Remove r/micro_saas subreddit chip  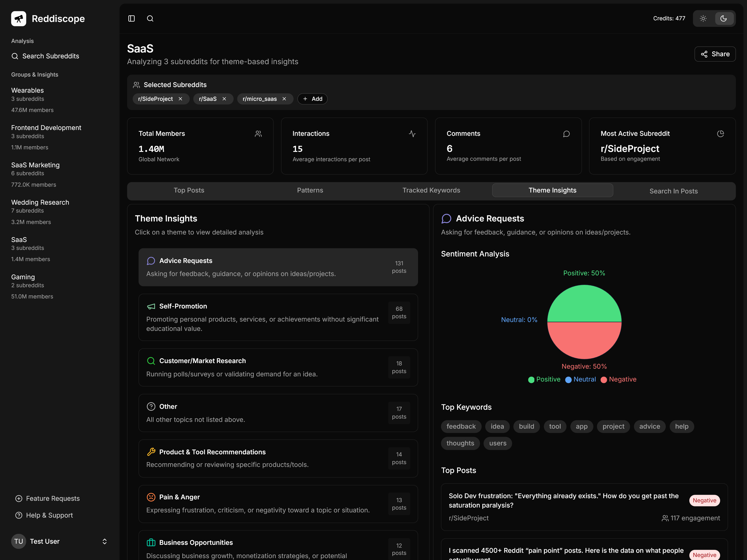[284, 99]
